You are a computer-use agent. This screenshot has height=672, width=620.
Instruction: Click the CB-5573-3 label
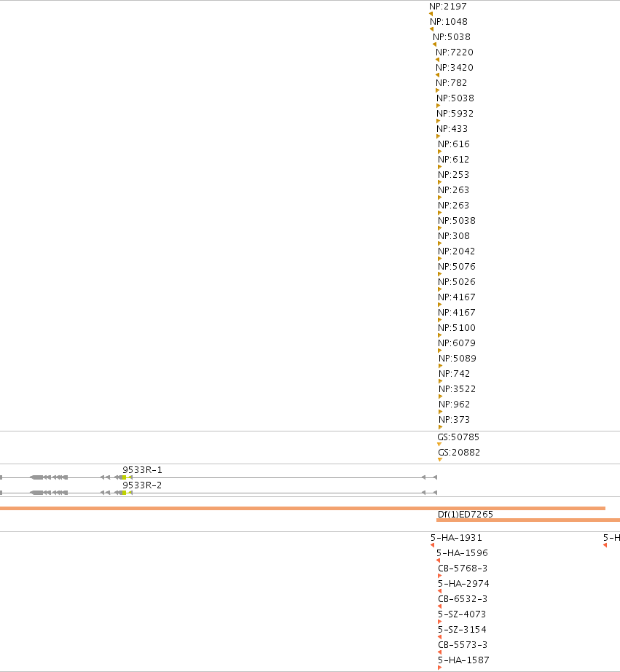point(463,645)
